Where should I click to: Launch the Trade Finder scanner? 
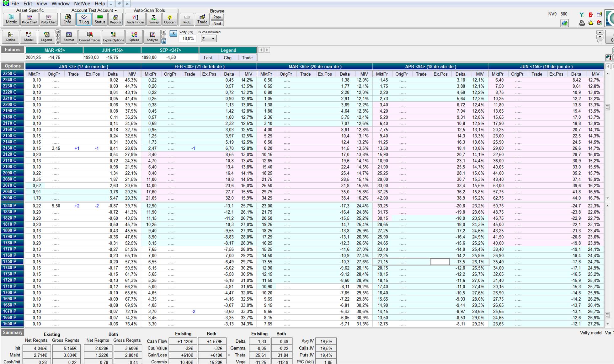[x=135, y=19]
